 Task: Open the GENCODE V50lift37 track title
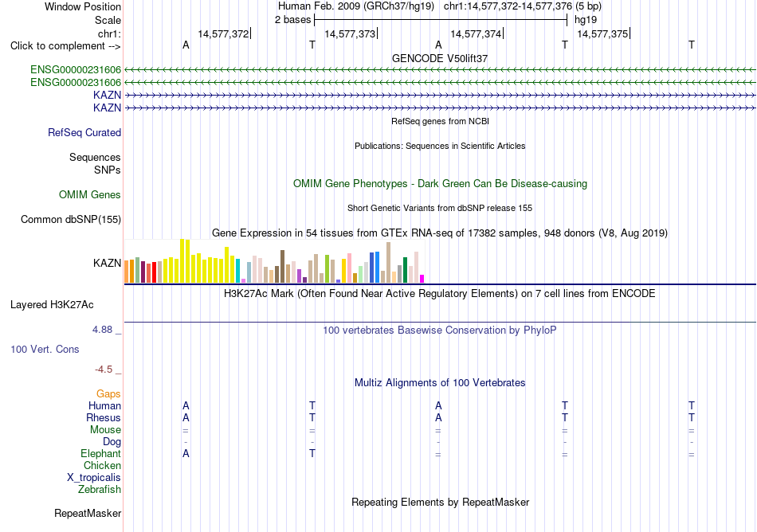[440, 58]
